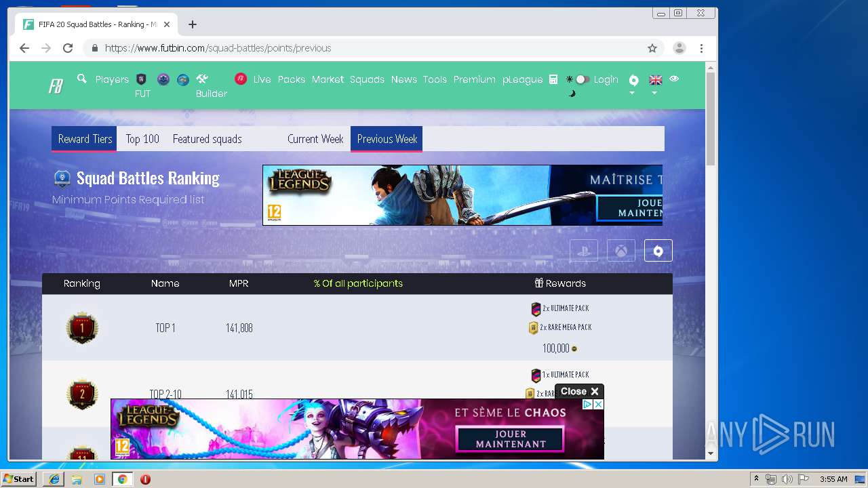Close the FIFA 20 Squad Battles tab
Screen dimensions: 868x488
(x=167, y=24)
